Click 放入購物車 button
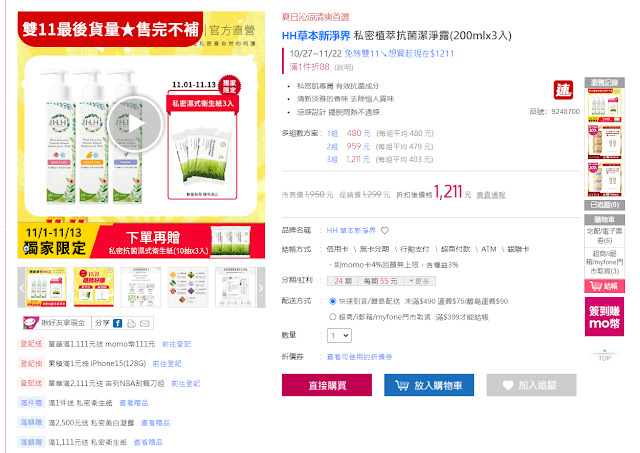 click(x=429, y=385)
